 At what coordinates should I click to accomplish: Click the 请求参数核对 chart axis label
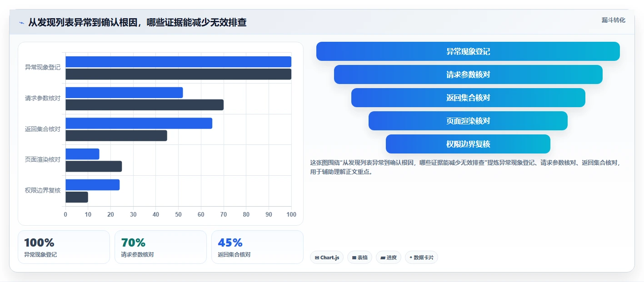(x=43, y=98)
